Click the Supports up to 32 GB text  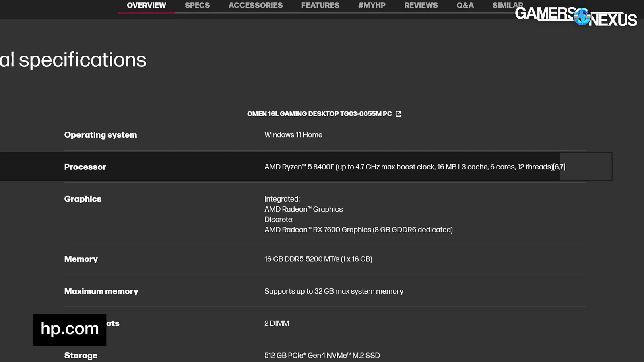coord(334,291)
